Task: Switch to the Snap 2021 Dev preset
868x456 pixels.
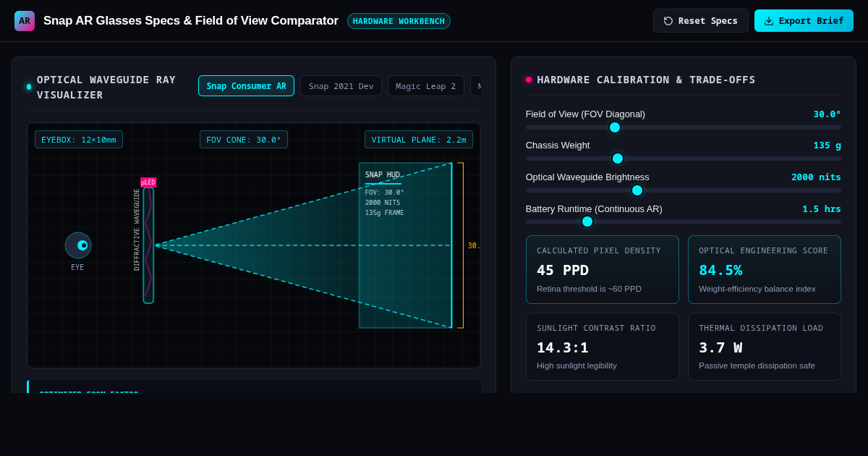Action: (x=341, y=86)
